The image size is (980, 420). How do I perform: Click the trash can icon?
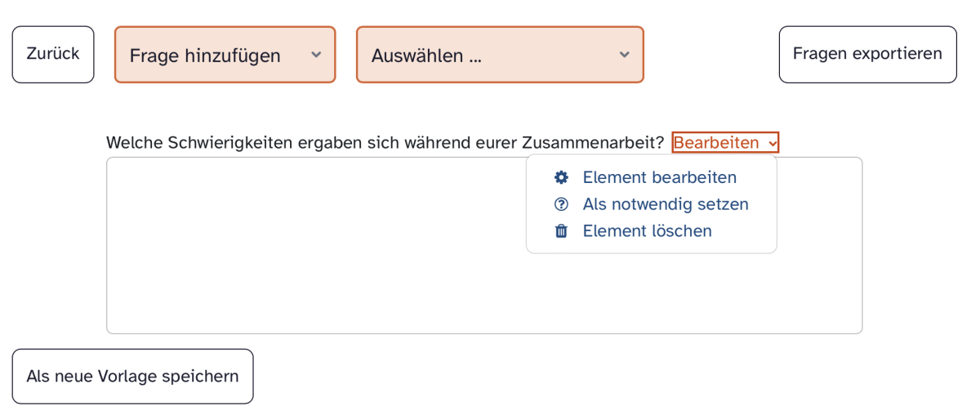pyautogui.click(x=561, y=231)
